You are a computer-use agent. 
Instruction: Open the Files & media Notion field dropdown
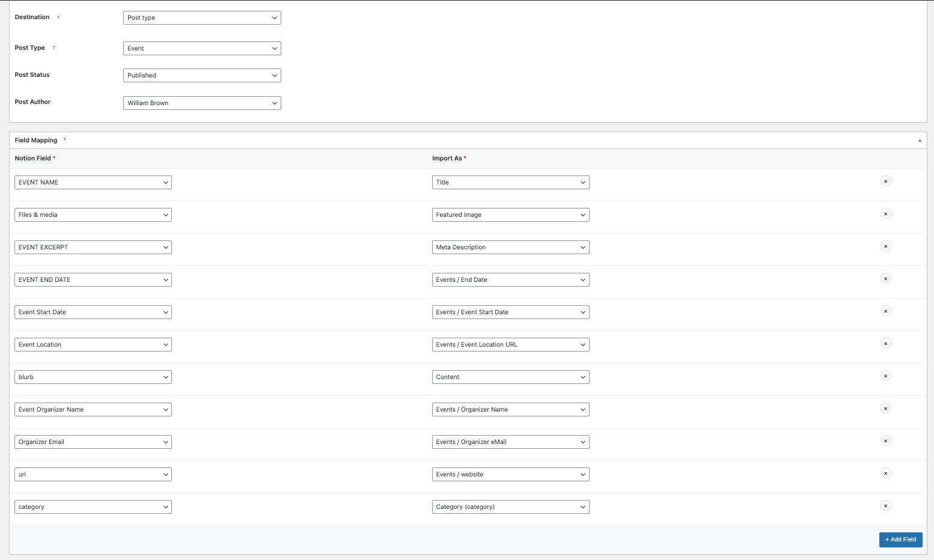93,215
